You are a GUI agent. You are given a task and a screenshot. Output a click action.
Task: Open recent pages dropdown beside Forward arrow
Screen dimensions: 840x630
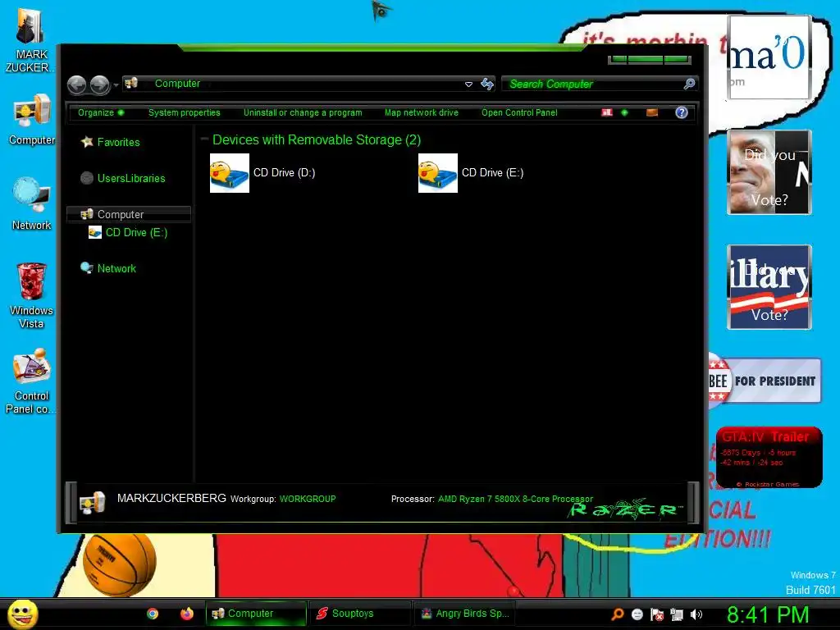click(116, 85)
